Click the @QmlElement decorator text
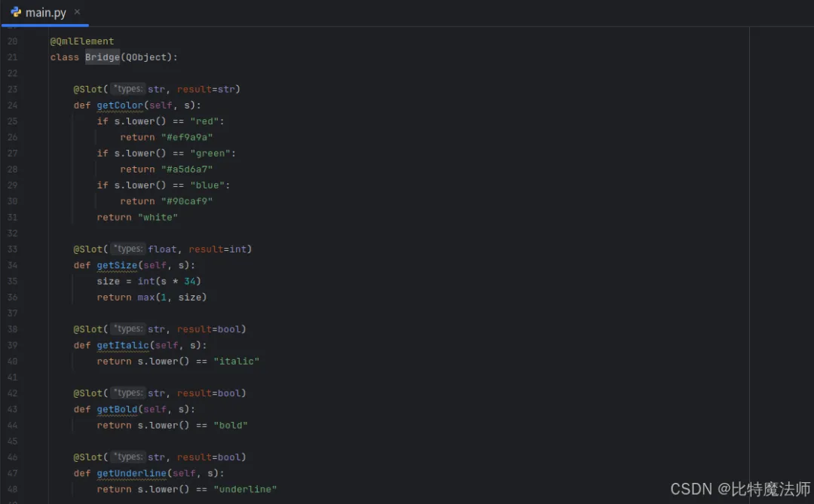 pyautogui.click(x=82, y=41)
